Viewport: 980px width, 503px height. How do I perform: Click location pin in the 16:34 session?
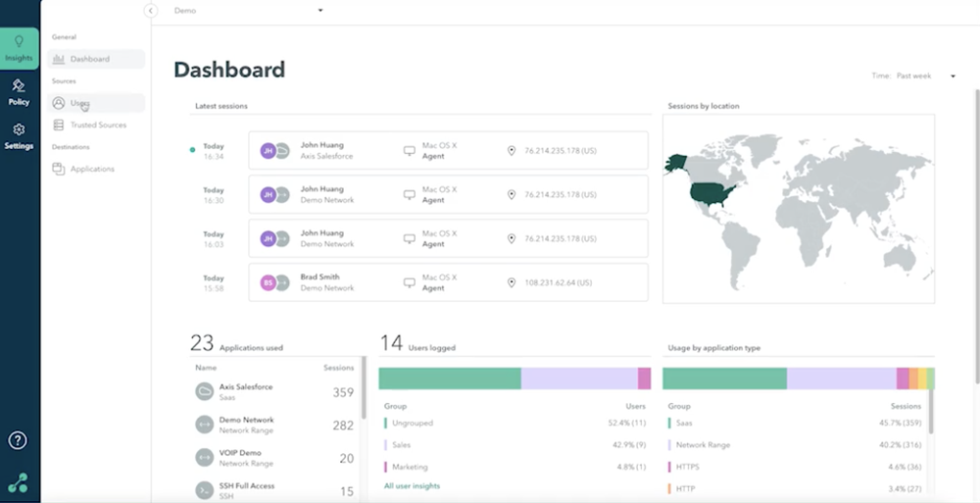512,151
